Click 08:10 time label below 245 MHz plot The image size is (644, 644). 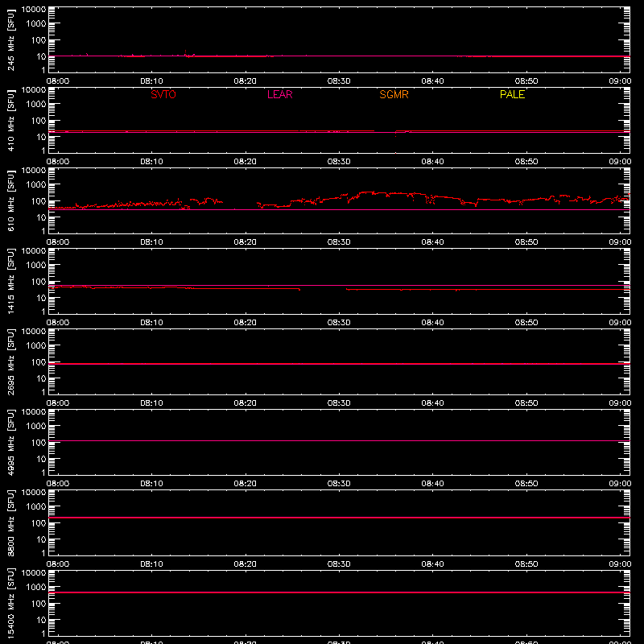(x=151, y=81)
